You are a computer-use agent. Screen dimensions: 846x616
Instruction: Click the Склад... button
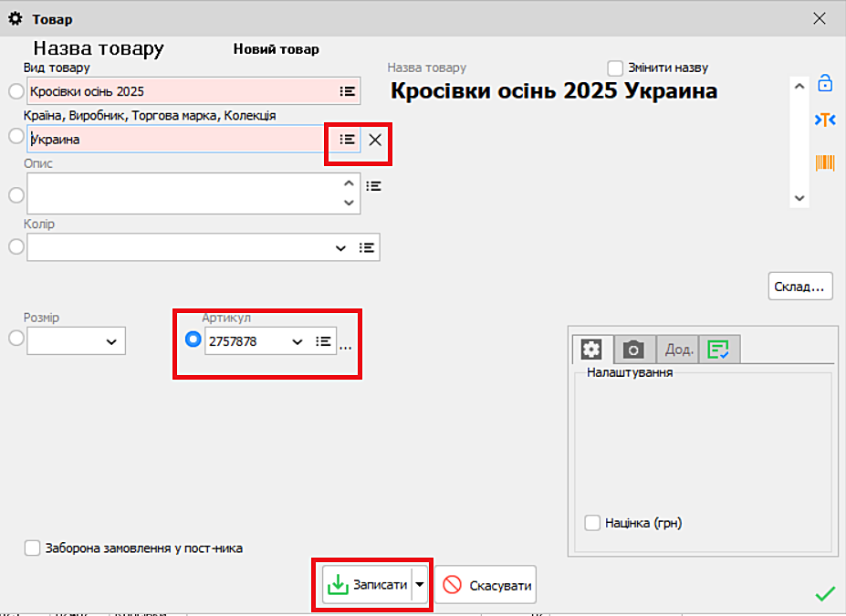click(800, 286)
